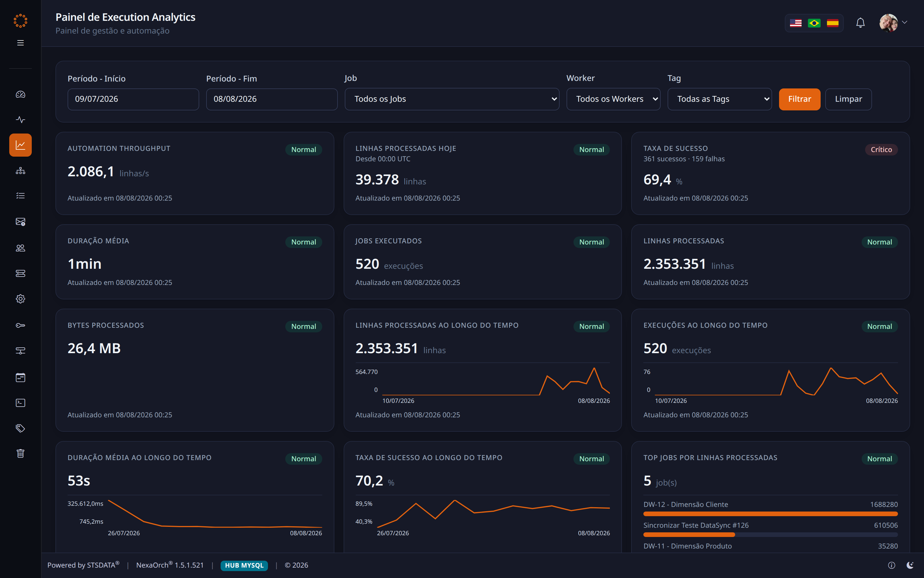Open the activity pulse monitor icon

[21, 120]
